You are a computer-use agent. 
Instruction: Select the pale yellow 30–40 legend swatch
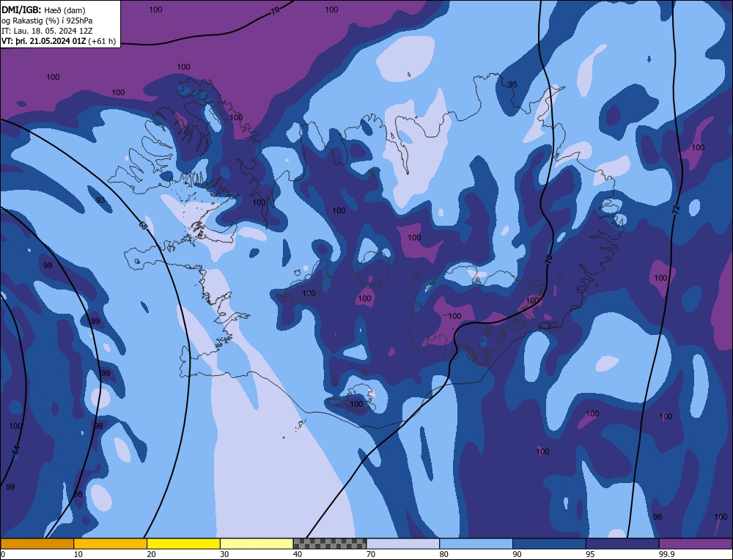257,544
